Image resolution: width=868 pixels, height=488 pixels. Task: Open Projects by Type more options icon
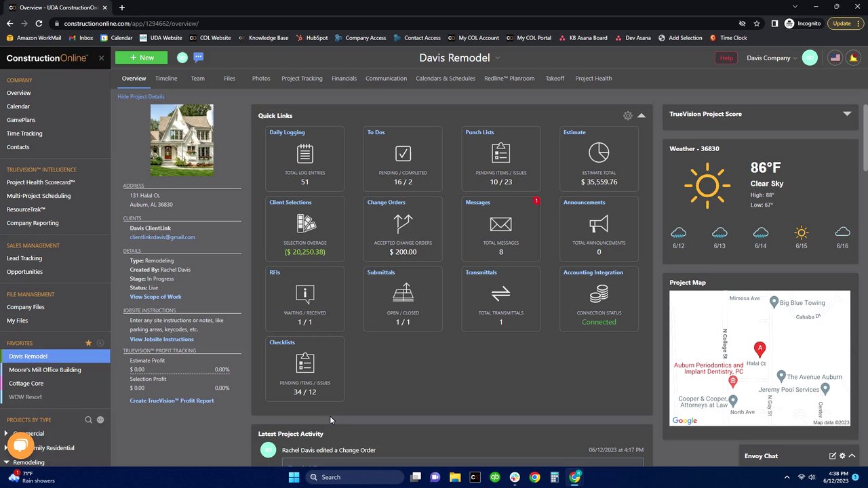[x=100, y=420]
